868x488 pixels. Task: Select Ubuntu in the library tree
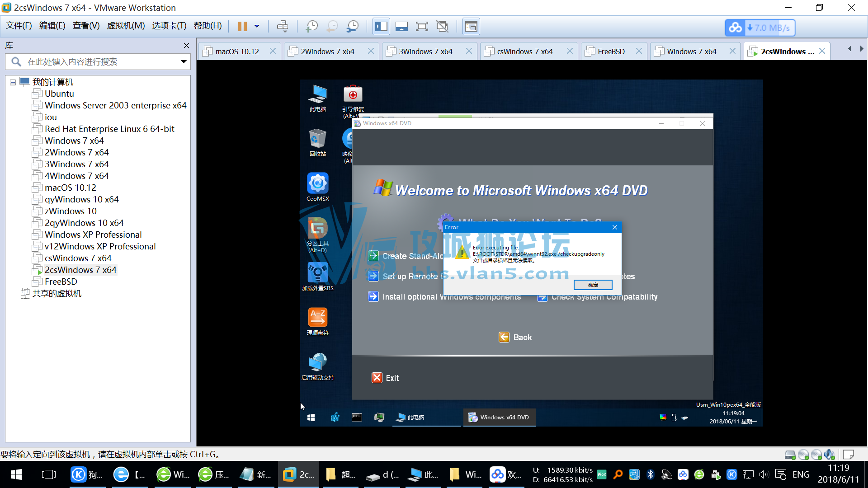pos(59,94)
